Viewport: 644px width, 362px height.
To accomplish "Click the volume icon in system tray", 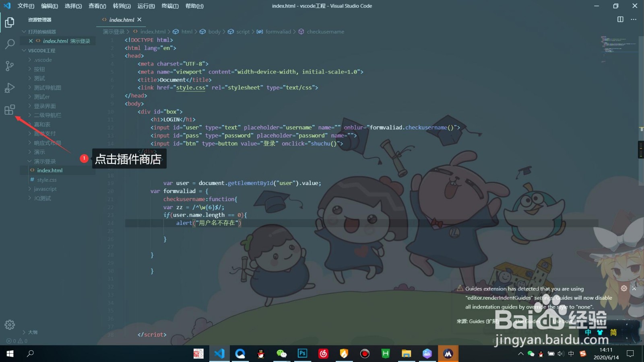I will [x=561, y=354].
